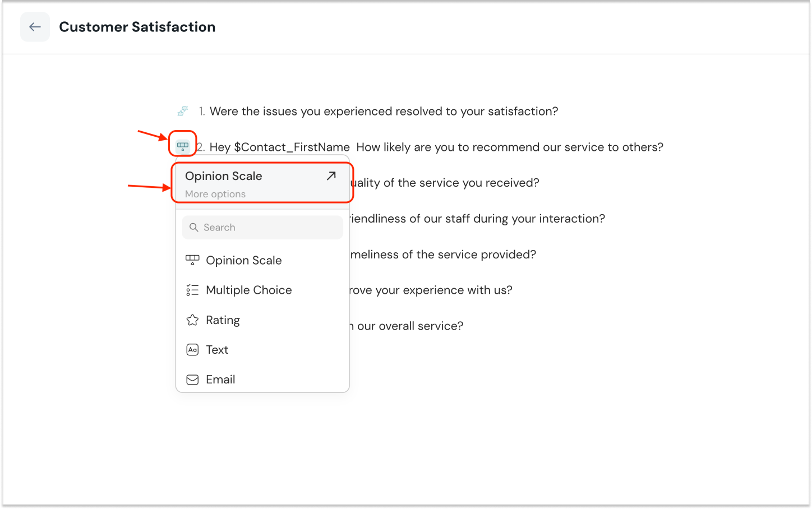Viewport: 812px width, 509px height.
Task: Click the Customer Satisfaction survey title
Action: pyautogui.click(x=137, y=27)
